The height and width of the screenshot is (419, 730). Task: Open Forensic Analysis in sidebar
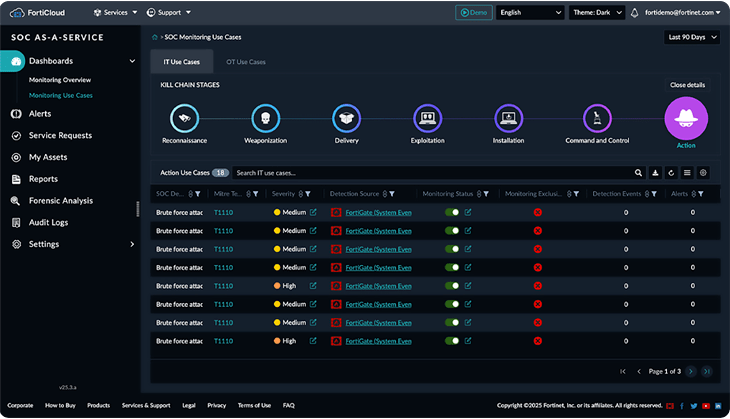(x=61, y=201)
